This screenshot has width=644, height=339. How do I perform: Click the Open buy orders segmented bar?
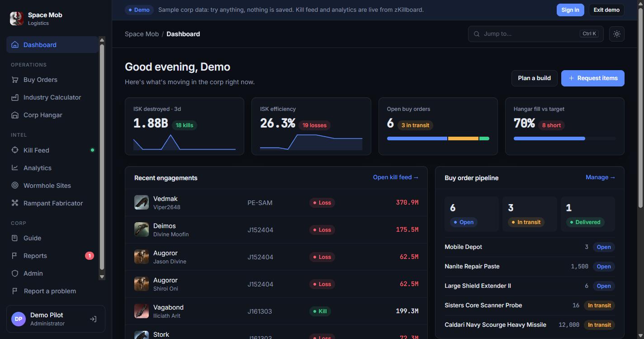click(x=438, y=138)
